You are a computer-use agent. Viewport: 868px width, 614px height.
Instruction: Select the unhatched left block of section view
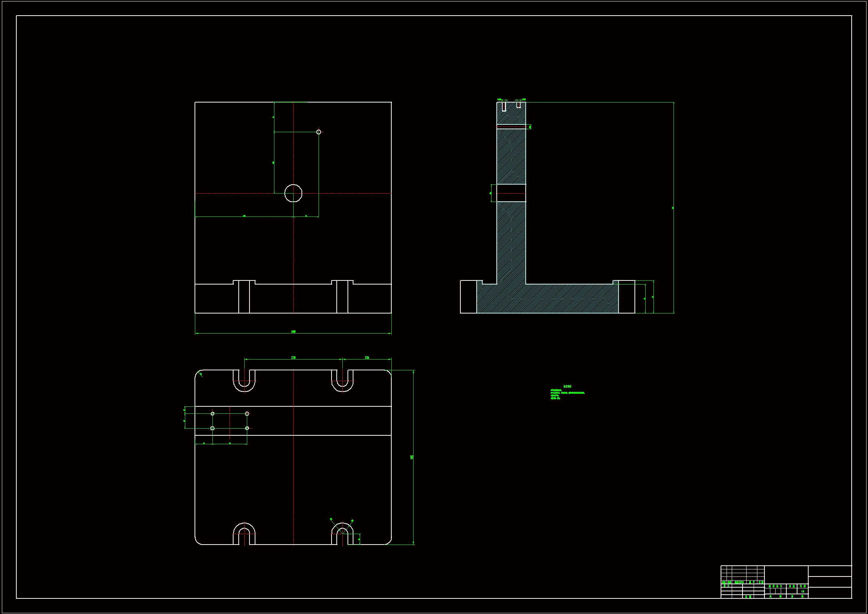[x=469, y=297]
